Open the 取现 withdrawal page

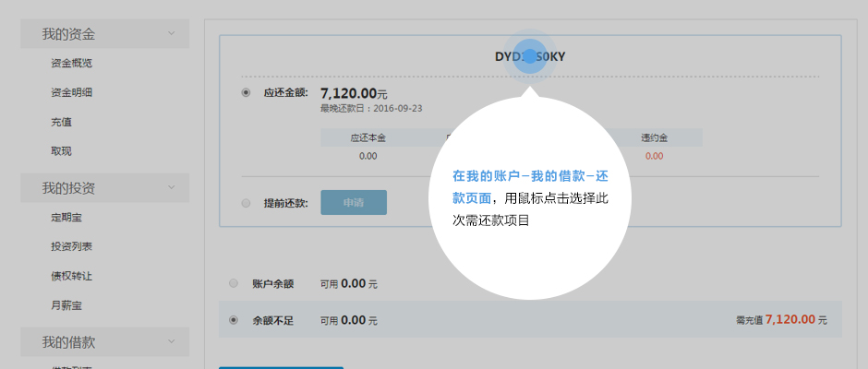[x=61, y=151]
